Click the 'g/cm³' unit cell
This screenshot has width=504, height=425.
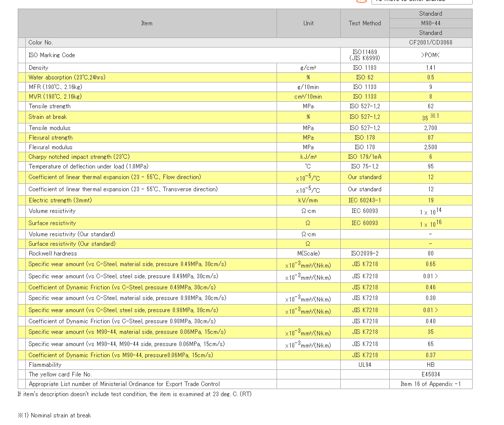click(x=308, y=68)
